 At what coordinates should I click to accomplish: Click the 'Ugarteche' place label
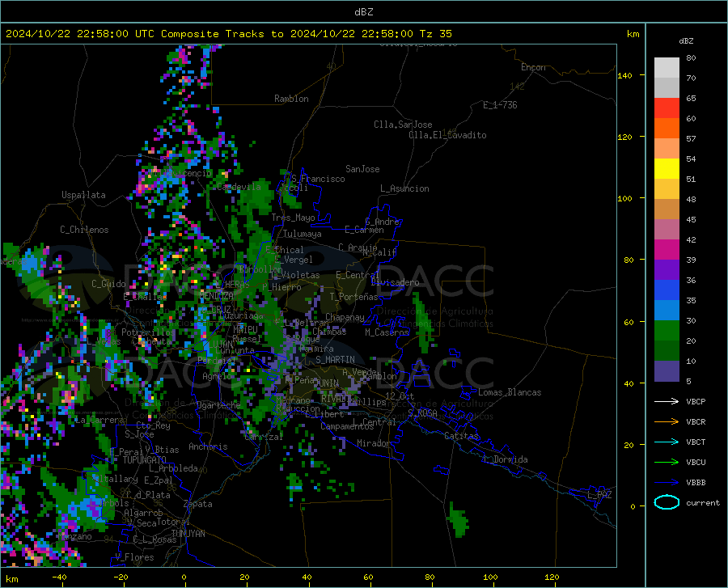pyautogui.click(x=218, y=405)
